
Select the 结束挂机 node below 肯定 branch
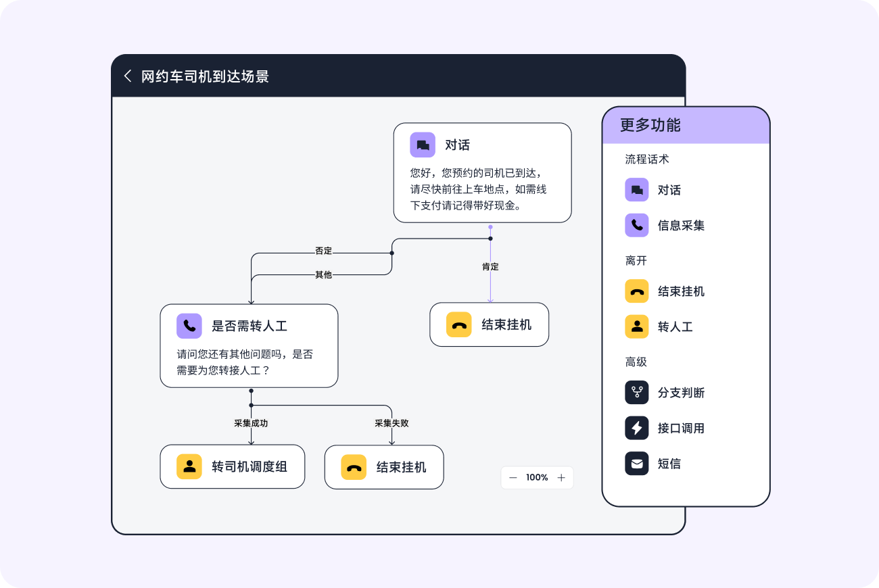(489, 324)
